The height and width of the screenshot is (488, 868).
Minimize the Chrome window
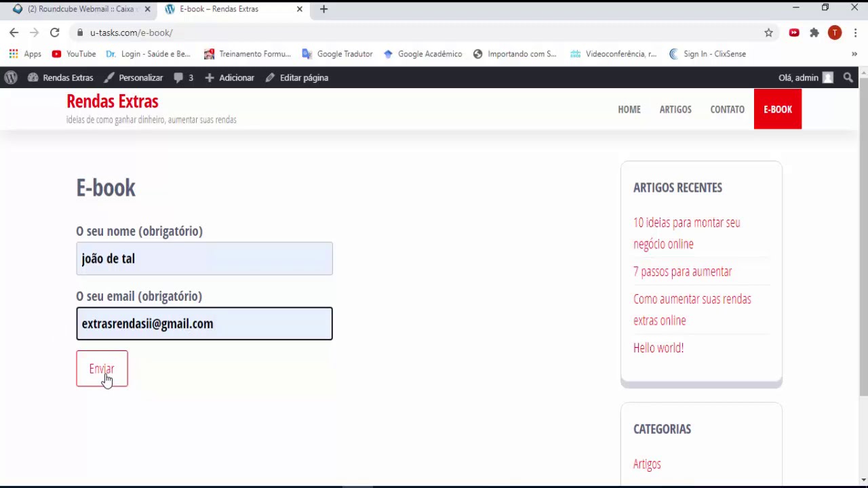tap(796, 8)
